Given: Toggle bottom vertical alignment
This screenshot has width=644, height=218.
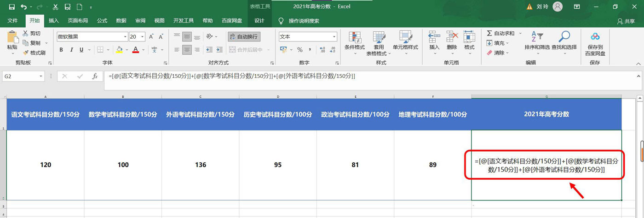Looking at the screenshot, I should (197, 36).
